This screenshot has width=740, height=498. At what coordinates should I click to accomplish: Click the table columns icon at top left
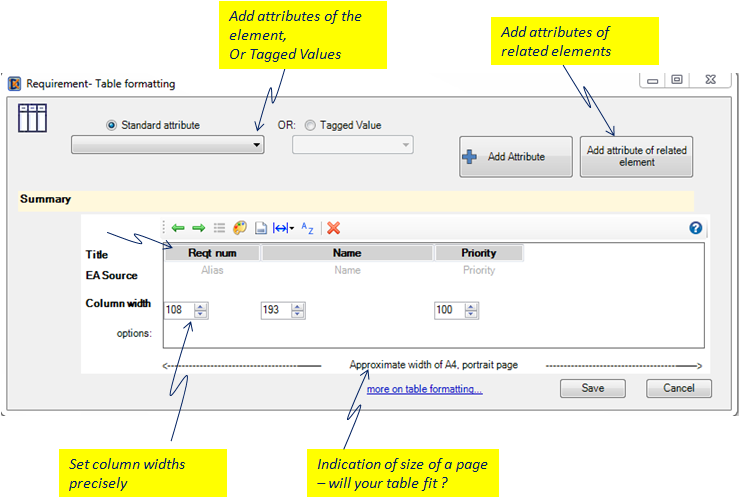coord(32,118)
